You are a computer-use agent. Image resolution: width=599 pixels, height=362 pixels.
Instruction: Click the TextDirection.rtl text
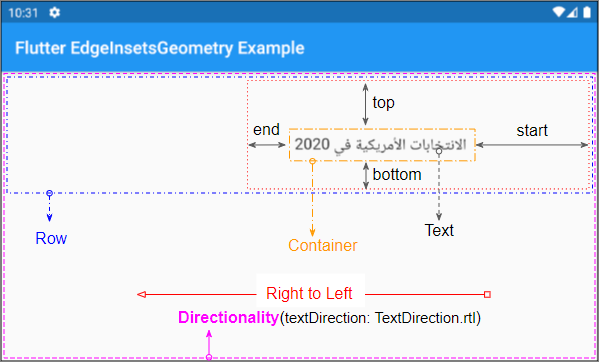pyautogui.click(x=426, y=318)
